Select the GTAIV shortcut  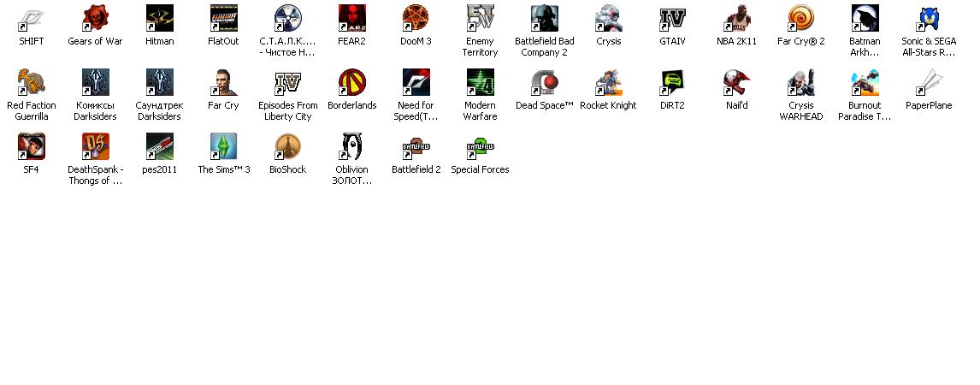672,18
